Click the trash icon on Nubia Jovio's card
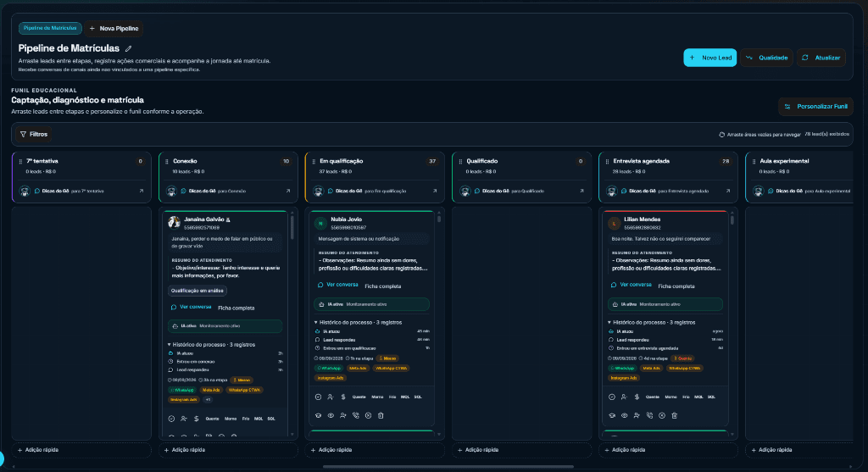The width and height of the screenshot is (868, 472). pos(381,415)
